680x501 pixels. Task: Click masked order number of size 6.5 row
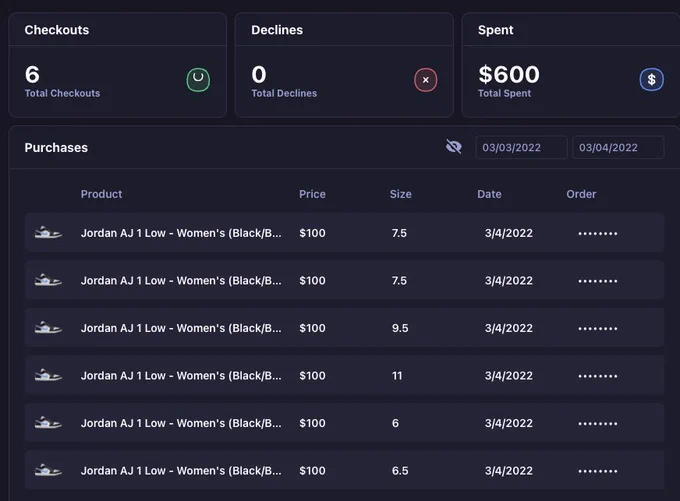coord(598,471)
